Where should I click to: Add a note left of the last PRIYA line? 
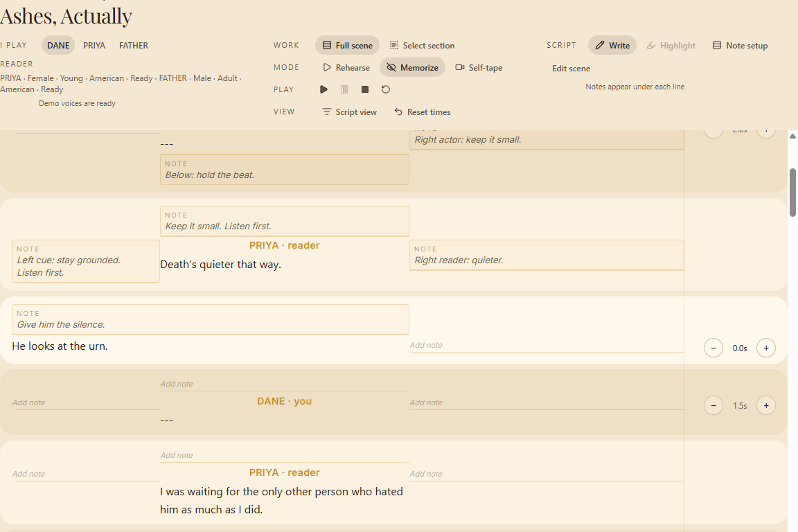pyautogui.click(x=86, y=474)
